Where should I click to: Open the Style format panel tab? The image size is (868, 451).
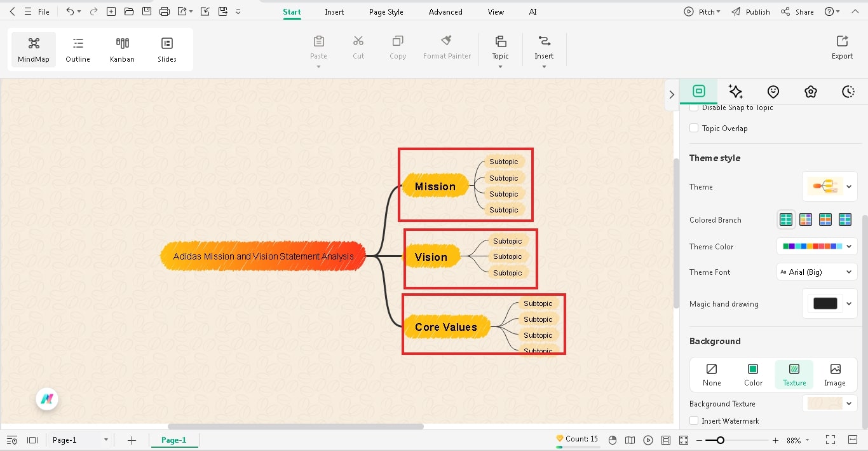698,92
